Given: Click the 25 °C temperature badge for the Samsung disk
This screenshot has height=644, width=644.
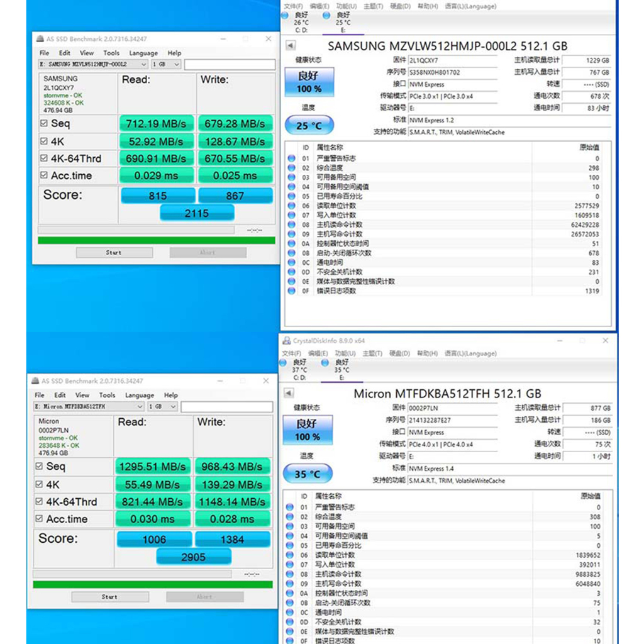Looking at the screenshot, I should pos(309,126).
